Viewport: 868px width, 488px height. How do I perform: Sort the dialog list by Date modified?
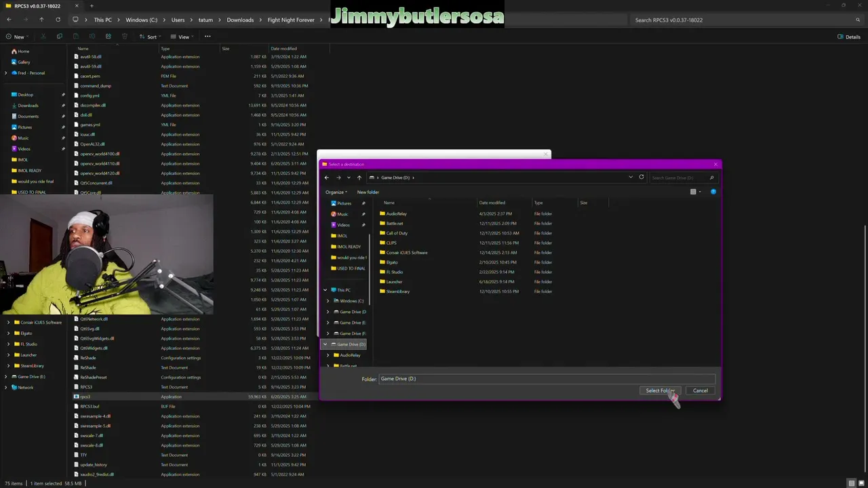click(x=492, y=203)
